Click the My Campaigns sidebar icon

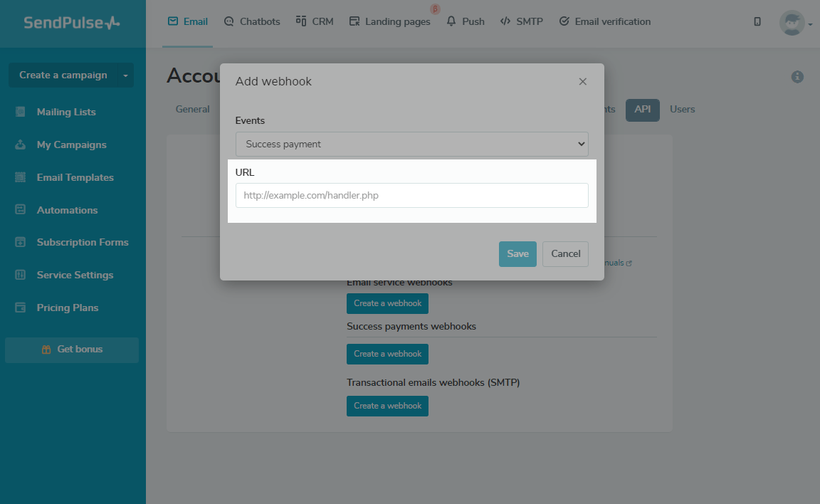21,145
